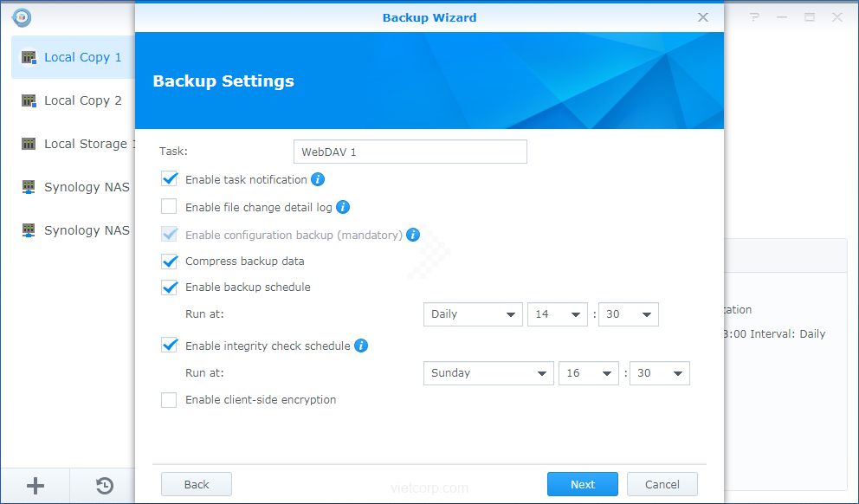
Task: Open the Daily backup frequency dropdown
Action: [x=473, y=314]
